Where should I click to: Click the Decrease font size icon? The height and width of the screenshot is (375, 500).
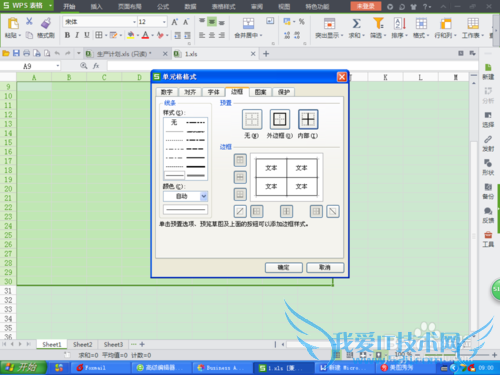(186, 22)
